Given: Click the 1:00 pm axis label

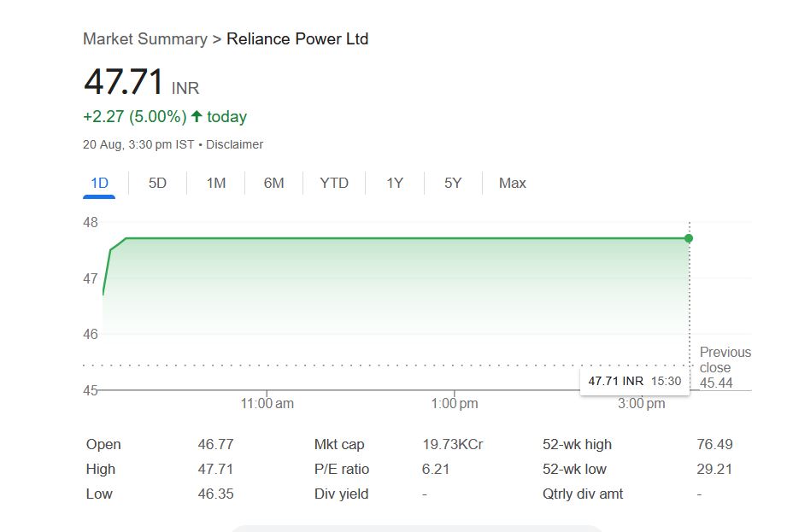Looking at the screenshot, I should point(455,403).
